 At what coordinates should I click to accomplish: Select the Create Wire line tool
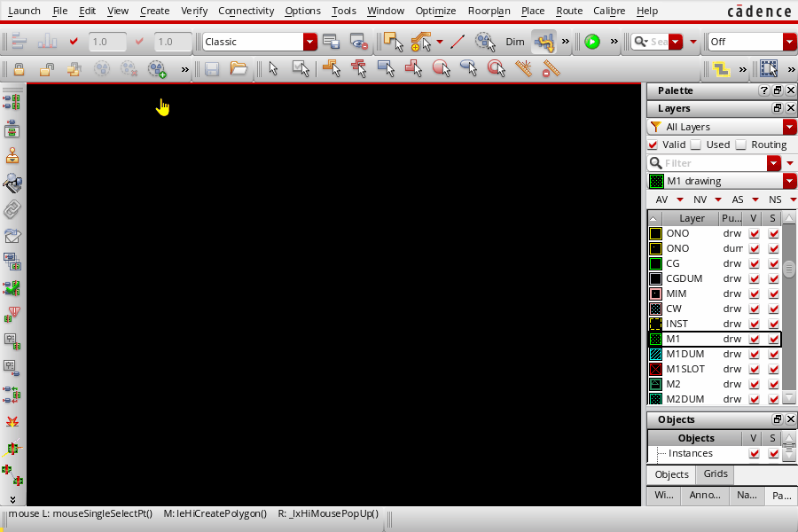coord(458,42)
